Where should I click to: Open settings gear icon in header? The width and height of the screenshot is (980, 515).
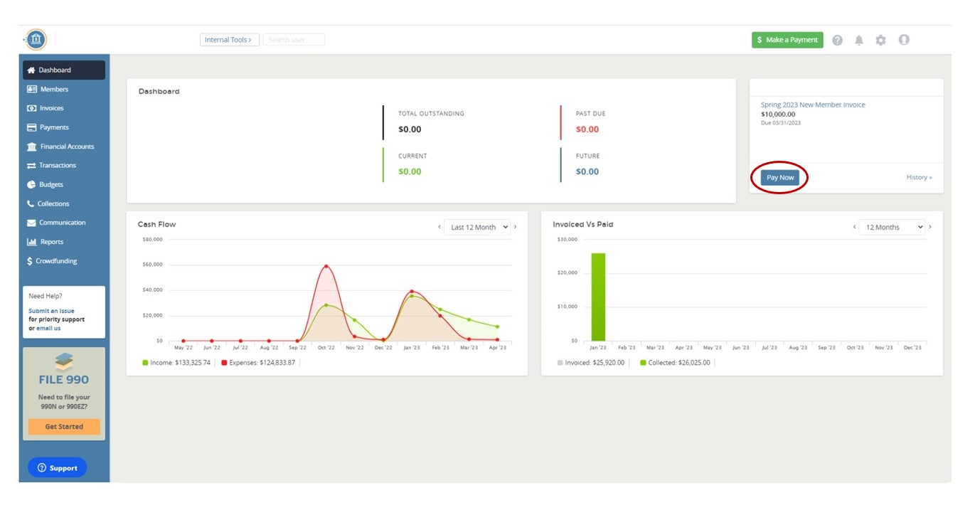[x=880, y=41]
